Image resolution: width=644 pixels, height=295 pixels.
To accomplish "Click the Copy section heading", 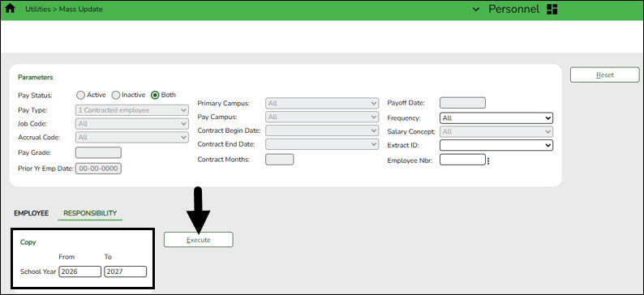I will click(x=28, y=242).
